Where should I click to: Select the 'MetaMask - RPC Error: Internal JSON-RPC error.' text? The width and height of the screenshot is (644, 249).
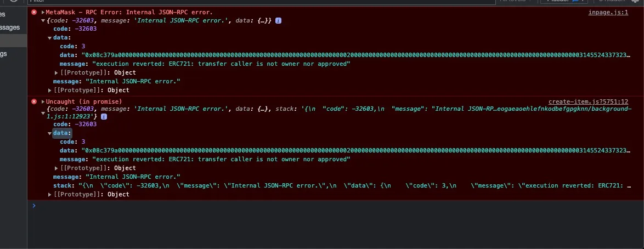[129, 12]
